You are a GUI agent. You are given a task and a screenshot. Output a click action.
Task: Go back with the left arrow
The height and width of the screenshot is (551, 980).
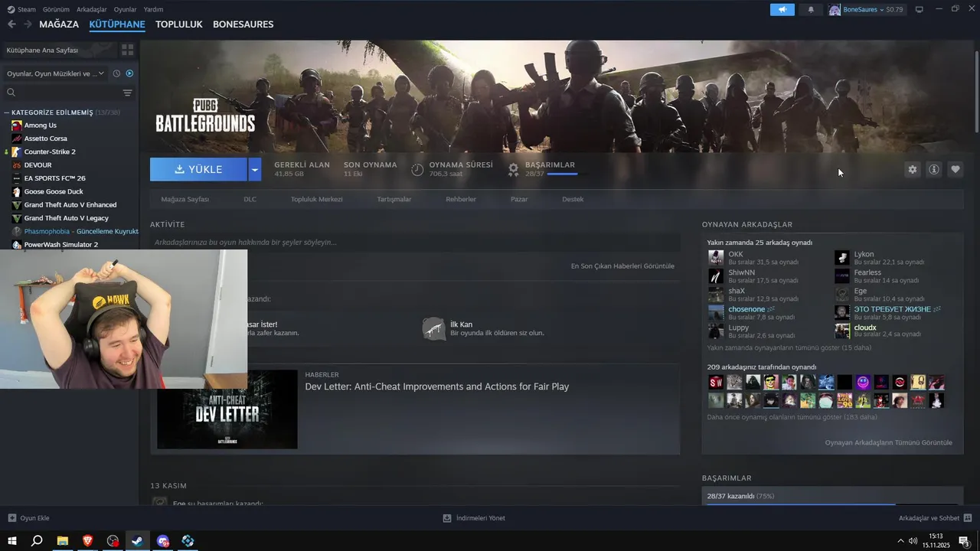click(x=11, y=24)
